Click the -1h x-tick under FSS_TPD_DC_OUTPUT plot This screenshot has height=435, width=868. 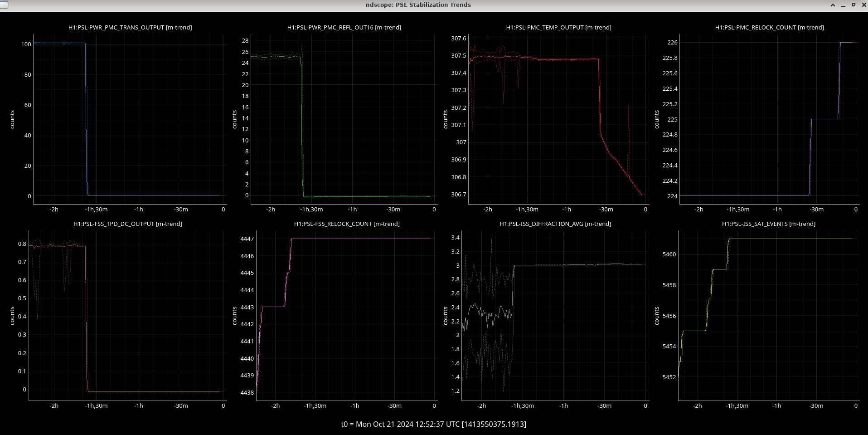pos(139,406)
